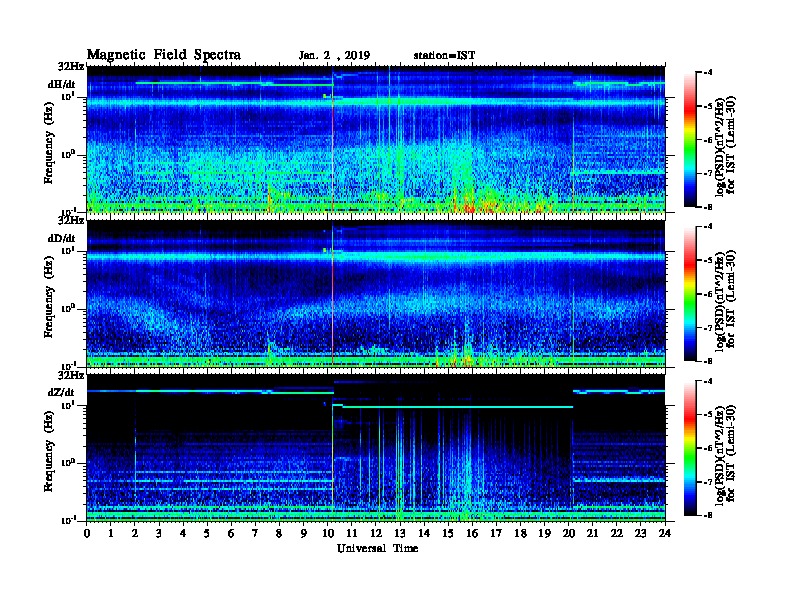
Task: Select the dZ/dt panel label
Action: (62, 392)
